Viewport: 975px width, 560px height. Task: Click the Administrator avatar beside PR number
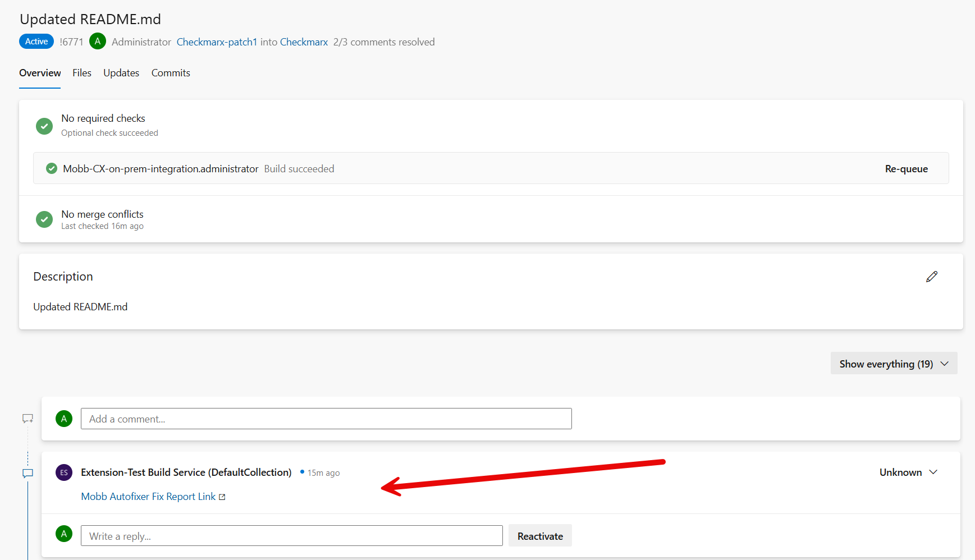(x=98, y=42)
